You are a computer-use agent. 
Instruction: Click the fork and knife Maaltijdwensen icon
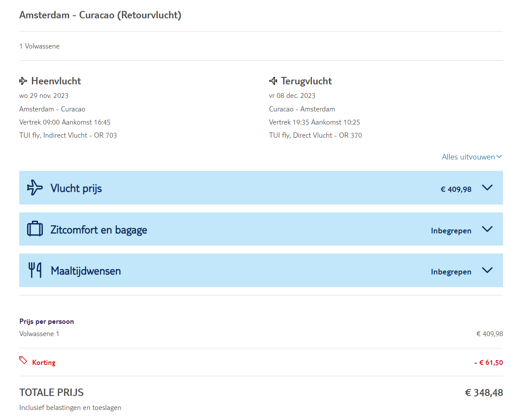(35, 270)
